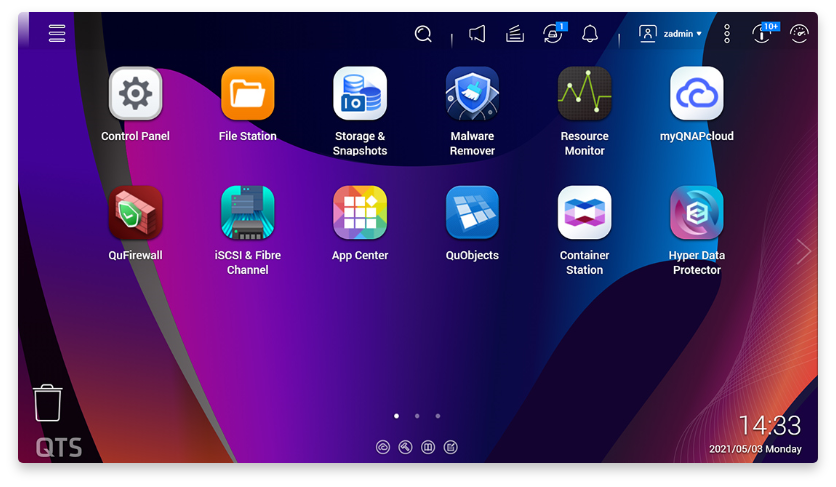The image size is (836, 487).
Task: Open the volume/announcement megaphone icon
Action: click(477, 34)
